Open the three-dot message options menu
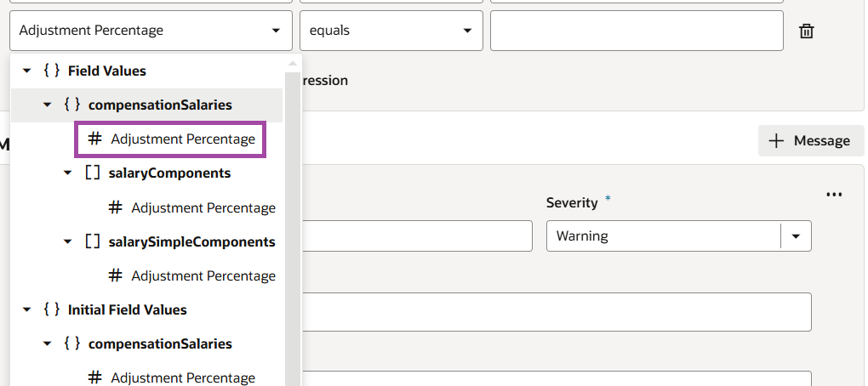This screenshot has height=386, width=868. pyautogui.click(x=834, y=195)
